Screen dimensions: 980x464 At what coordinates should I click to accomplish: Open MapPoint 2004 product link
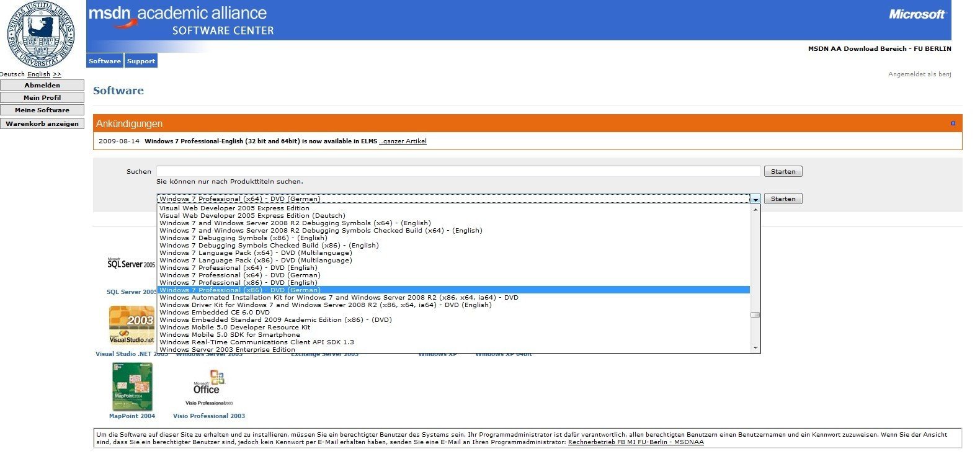pos(132,416)
